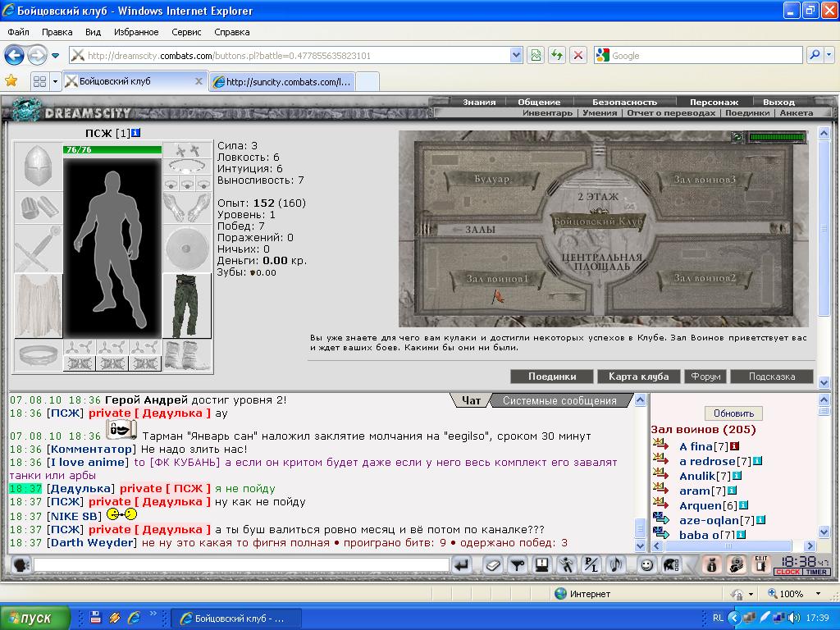
Task: Click the Подсказка button
Action: tap(772, 377)
